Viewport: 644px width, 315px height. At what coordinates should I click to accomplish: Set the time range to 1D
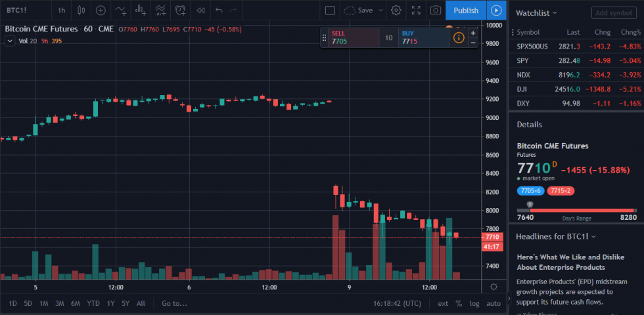12,303
